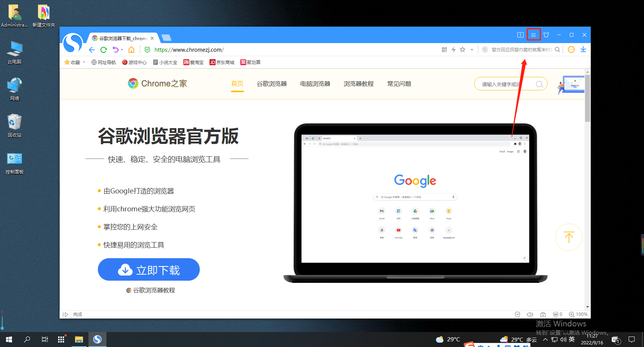
Task: Mute page sound in status bar
Action: click(530, 314)
